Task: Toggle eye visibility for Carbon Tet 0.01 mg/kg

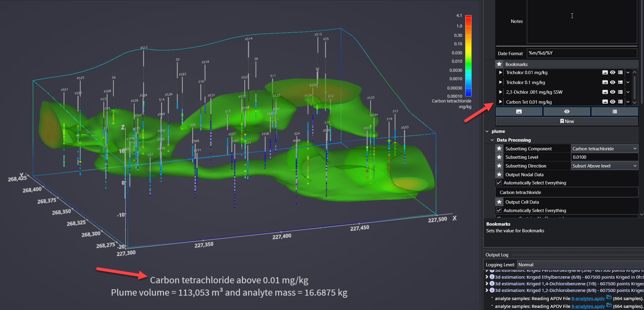Action: (613, 102)
